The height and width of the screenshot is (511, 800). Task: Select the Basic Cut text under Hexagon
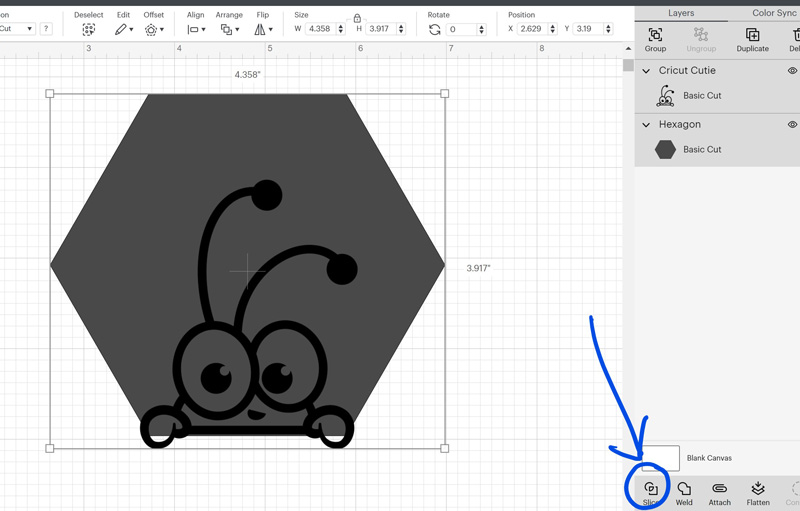[702, 149]
